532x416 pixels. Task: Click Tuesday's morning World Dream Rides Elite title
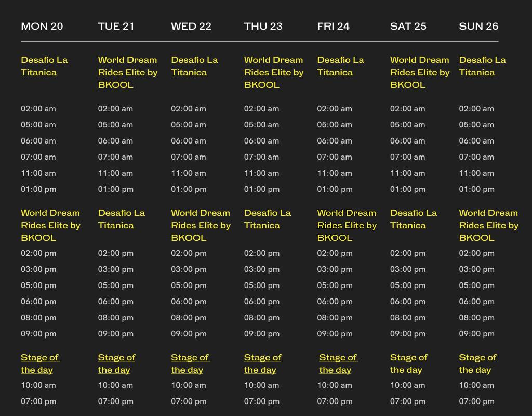tap(128, 72)
